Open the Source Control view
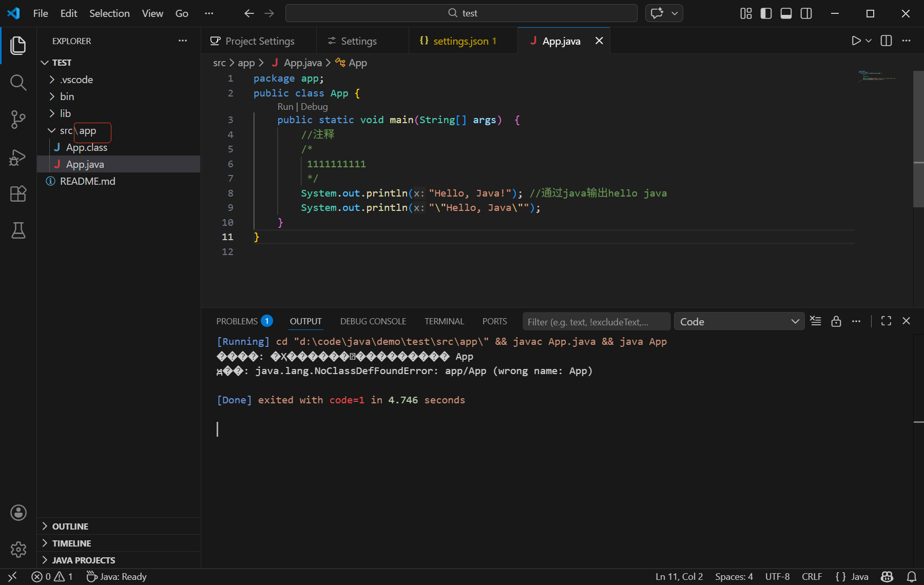 click(18, 120)
